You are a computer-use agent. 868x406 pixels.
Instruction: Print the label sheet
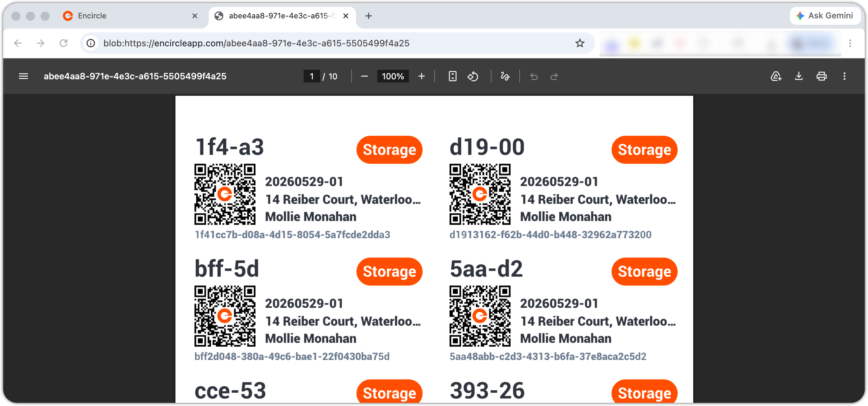[821, 76]
